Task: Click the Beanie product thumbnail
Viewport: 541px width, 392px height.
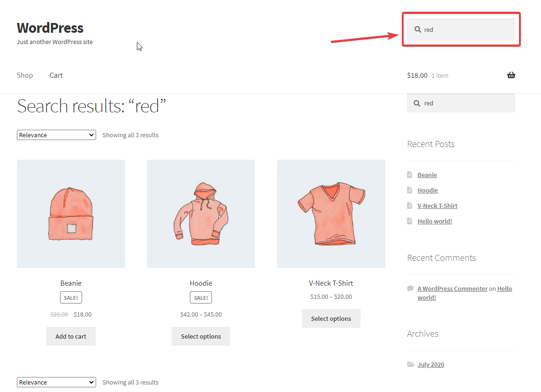Action: tap(71, 214)
